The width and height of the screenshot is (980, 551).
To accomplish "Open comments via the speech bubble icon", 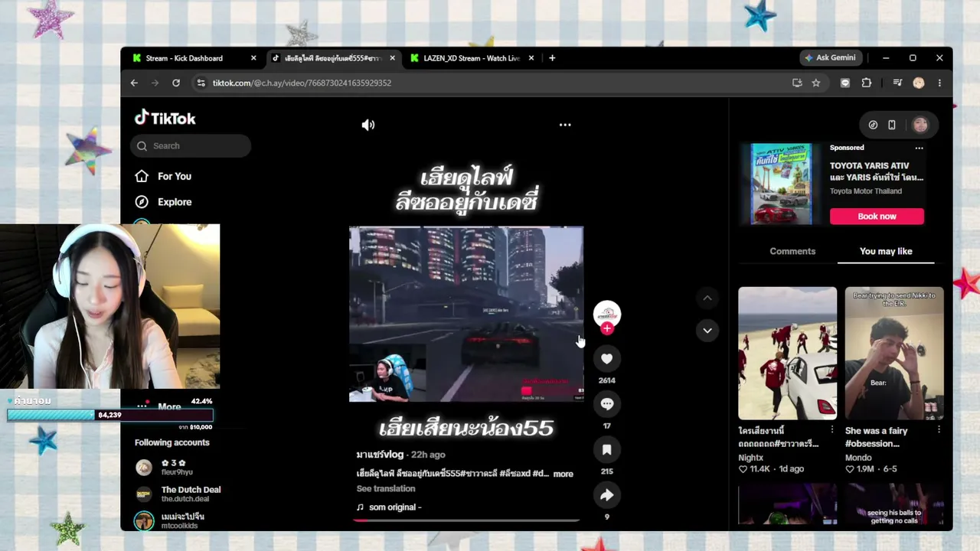I will (606, 404).
